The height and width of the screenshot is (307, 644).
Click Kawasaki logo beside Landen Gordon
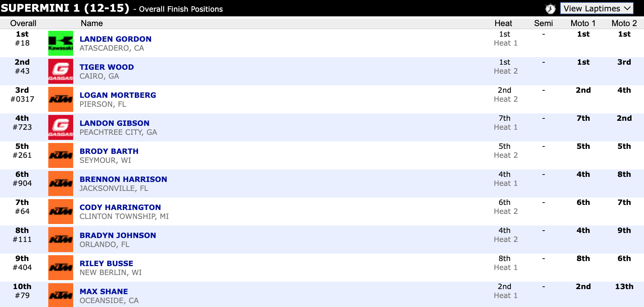click(60, 43)
